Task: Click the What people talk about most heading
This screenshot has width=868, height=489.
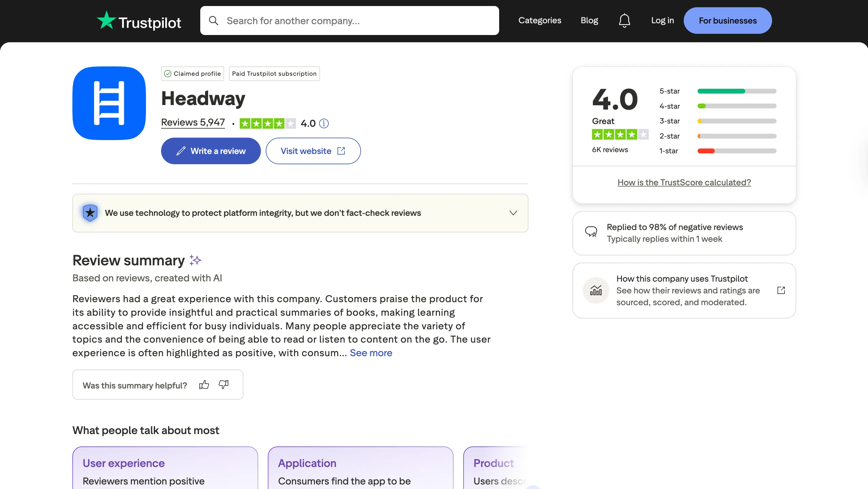Action: tap(146, 430)
